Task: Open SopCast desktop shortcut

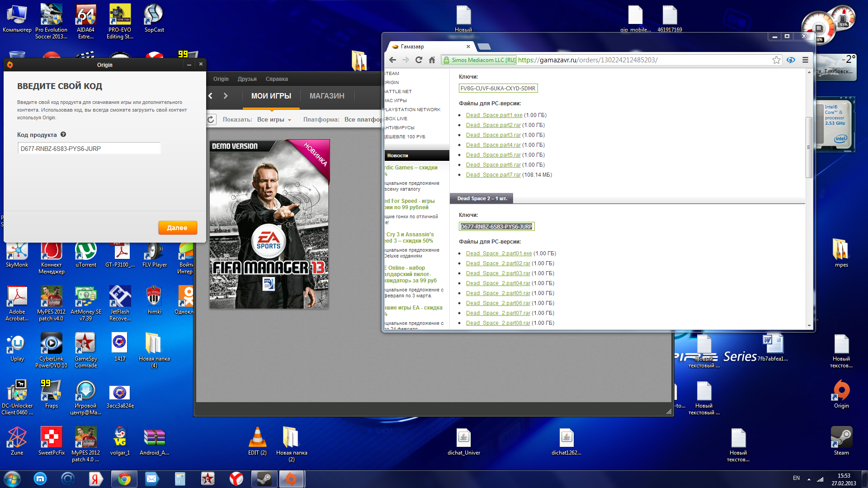Action: click(154, 18)
